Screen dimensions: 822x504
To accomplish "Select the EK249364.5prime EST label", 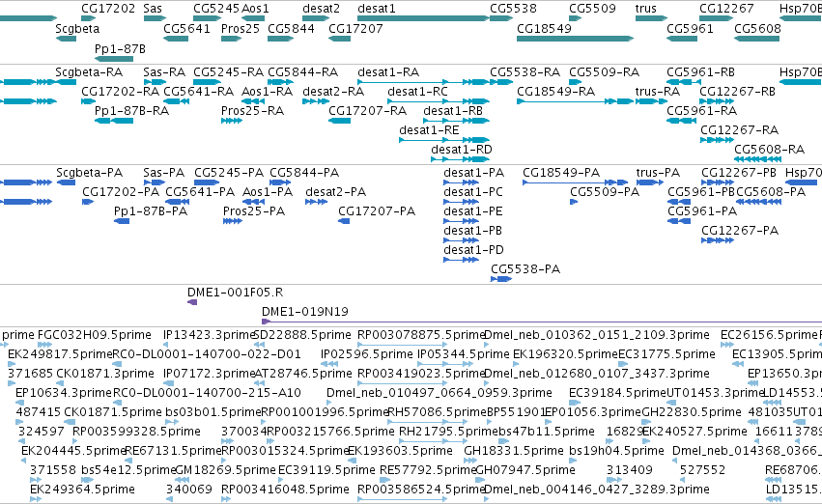I will tap(82, 490).
